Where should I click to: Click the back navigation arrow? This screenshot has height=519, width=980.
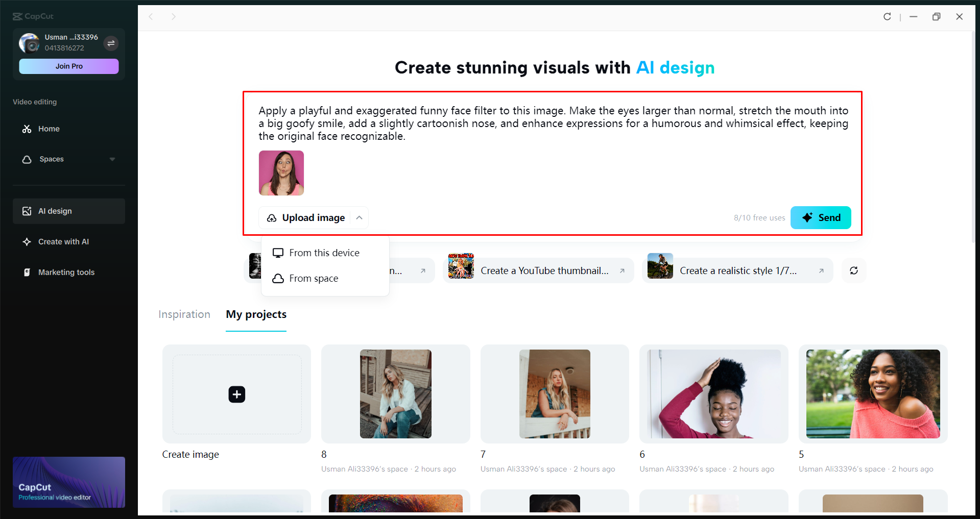coord(151,16)
